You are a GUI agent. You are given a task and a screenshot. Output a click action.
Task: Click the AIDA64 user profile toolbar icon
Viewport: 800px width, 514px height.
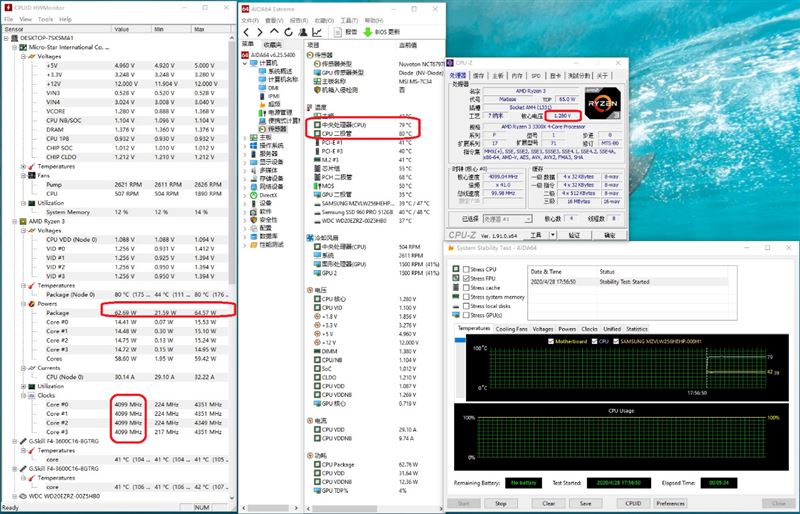[x=303, y=32]
